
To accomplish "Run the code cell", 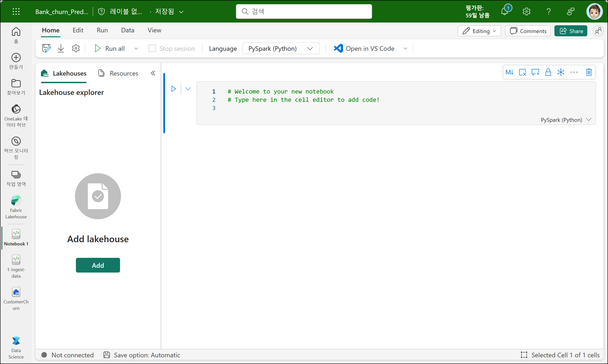I will click(174, 89).
